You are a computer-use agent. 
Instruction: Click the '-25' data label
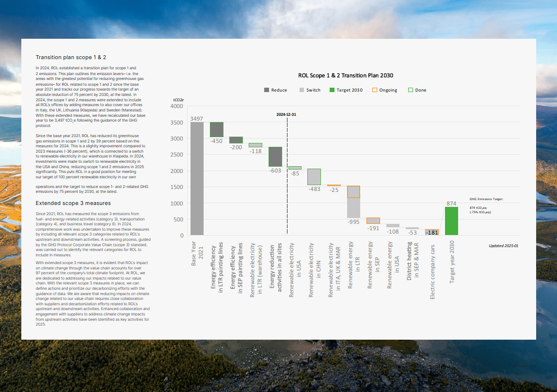click(x=334, y=190)
